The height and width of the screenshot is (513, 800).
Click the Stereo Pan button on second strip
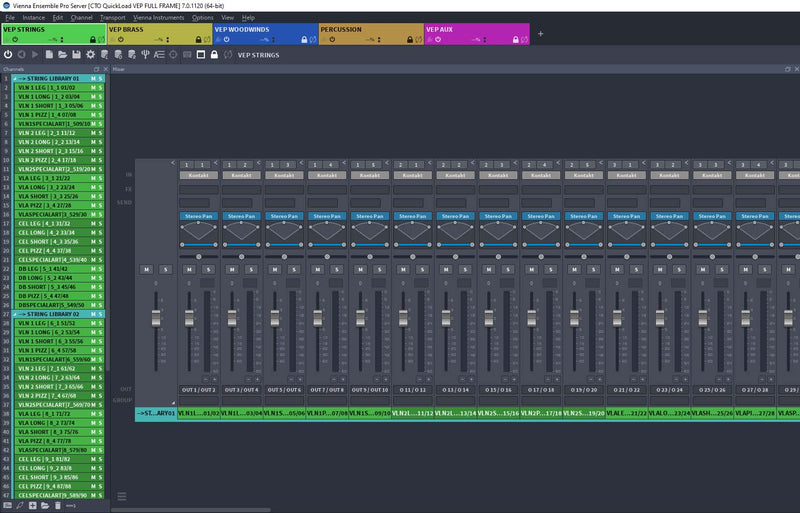click(x=241, y=215)
